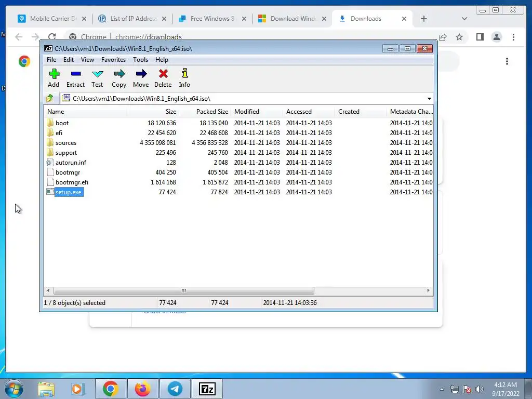Viewport: 532px width, 399px height.
Task: Click the Extract toolbar icon
Action: click(x=75, y=78)
